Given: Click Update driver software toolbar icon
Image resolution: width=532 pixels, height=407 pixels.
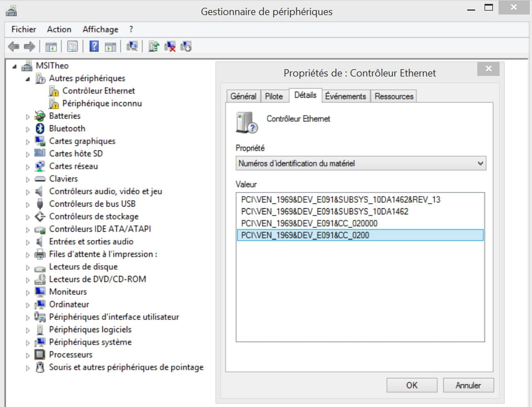Looking at the screenshot, I should tap(154, 46).
